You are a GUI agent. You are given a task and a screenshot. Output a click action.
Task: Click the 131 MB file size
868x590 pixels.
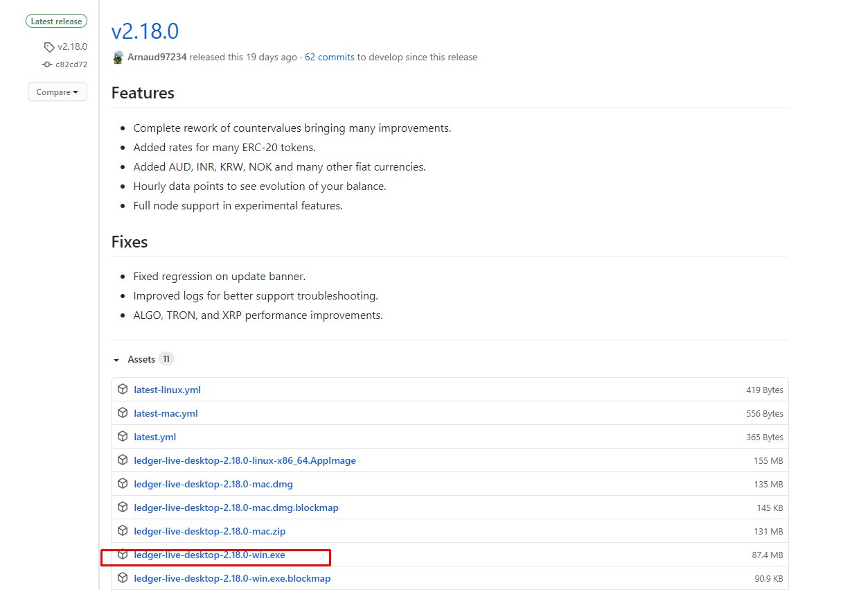769,532
